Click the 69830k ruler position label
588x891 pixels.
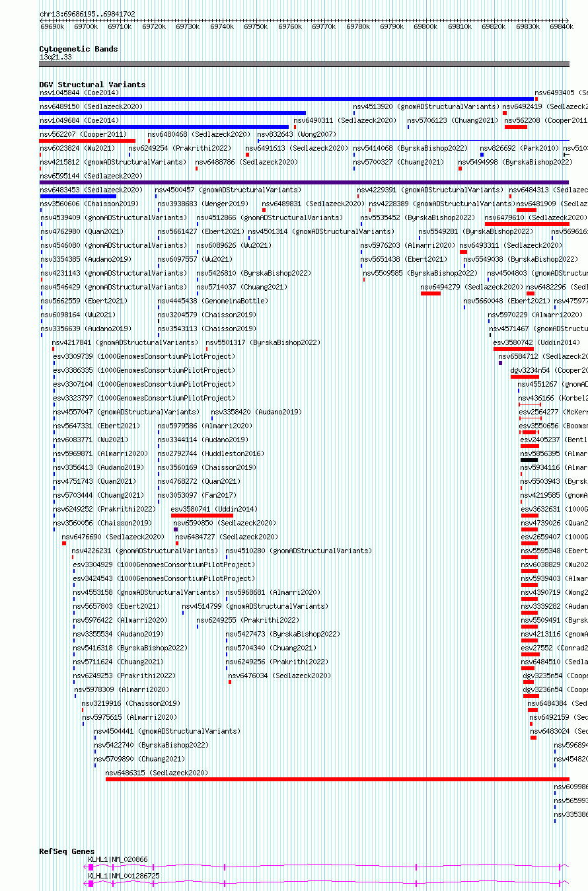point(527,26)
